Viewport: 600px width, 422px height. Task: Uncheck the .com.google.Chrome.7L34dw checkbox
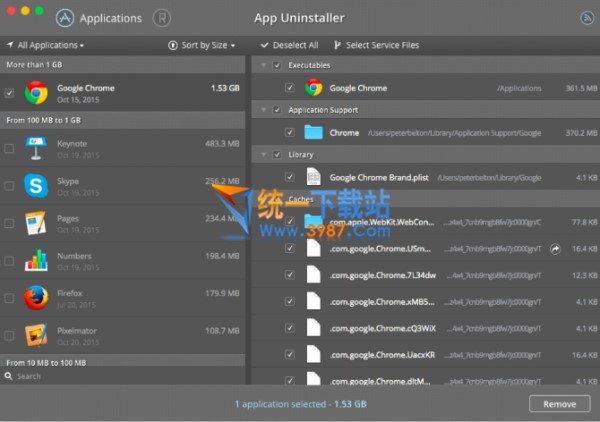coord(290,275)
